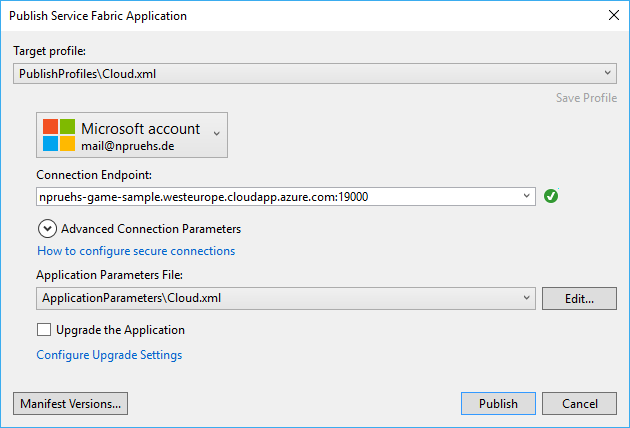Screen dimensions: 630x428
Task: Close the Publish Service Fabric dialog
Action: (x=612, y=16)
